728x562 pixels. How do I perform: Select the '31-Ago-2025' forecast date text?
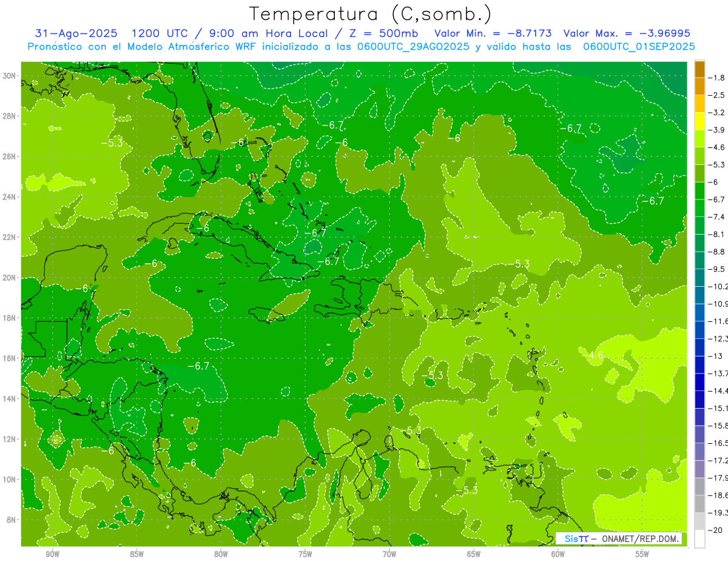pos(76,33)
